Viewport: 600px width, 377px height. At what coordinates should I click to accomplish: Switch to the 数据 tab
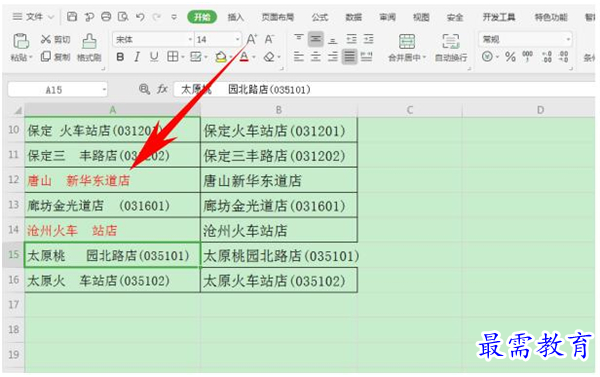(x=354, y=17)
